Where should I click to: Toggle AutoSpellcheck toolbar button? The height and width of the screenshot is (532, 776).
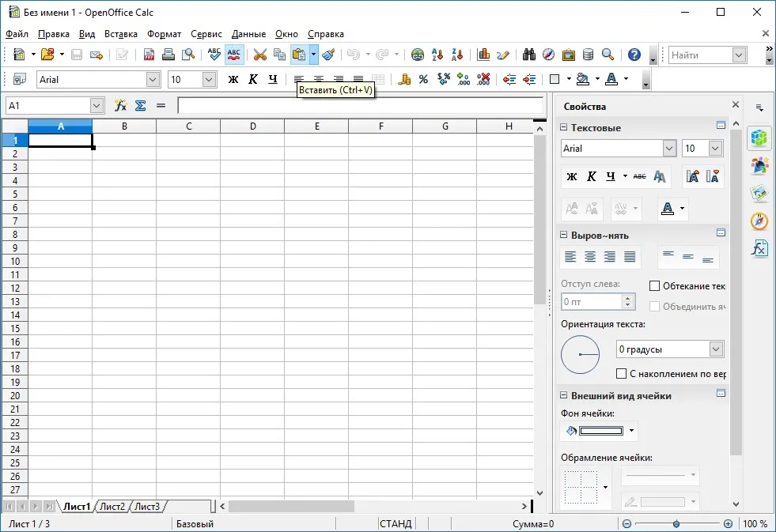[x=233, y=55]
